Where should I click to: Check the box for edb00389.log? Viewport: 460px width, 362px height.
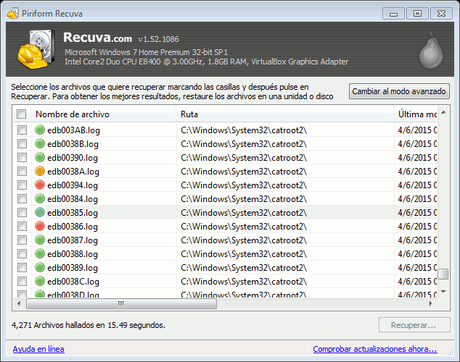tap(22, 267)
